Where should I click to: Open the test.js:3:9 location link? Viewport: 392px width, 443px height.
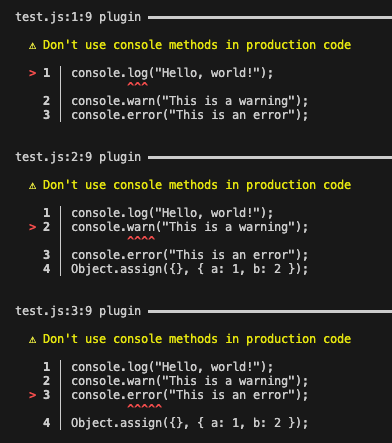tap(54, 311)
